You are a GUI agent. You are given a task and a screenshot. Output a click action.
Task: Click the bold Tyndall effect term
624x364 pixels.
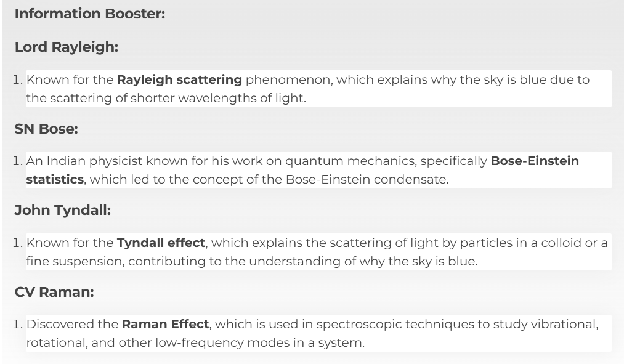(161, 243)
